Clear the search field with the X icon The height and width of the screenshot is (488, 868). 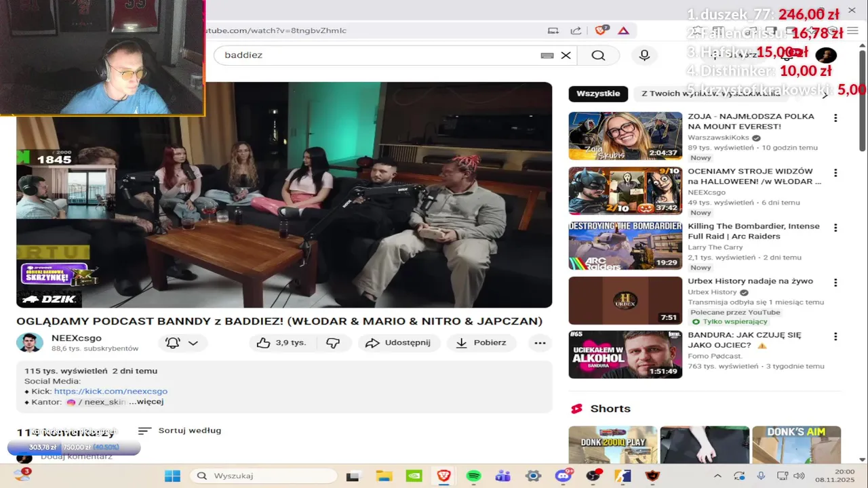click(566, 56)
